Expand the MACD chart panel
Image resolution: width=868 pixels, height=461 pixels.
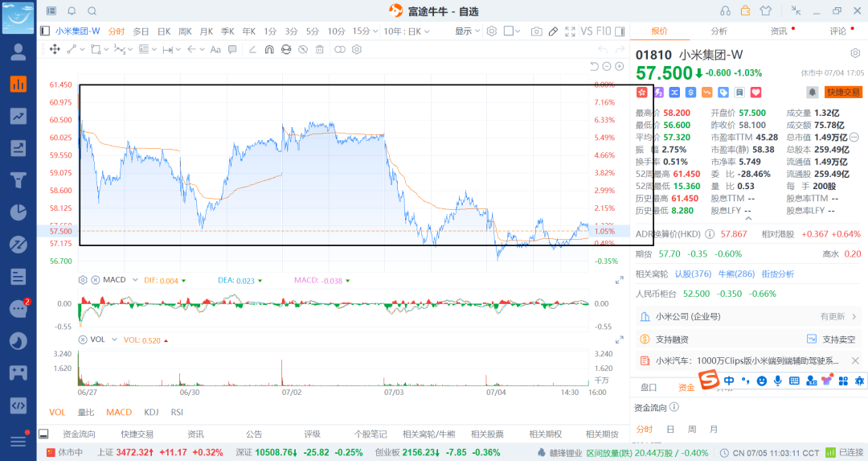click(x=620, y=281)
